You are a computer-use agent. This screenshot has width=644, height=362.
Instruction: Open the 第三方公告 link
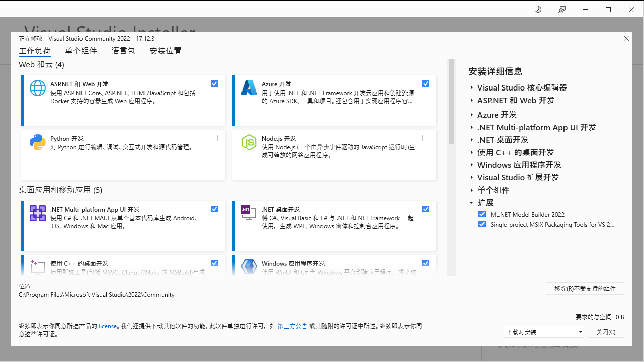292,326
